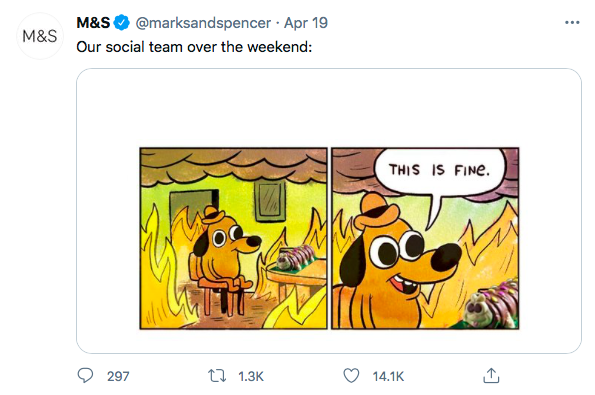The image size is (595, 395).
Task: Share the tweet via upload arrow icon
Action: pyautogui.click(x=491, y=376)
